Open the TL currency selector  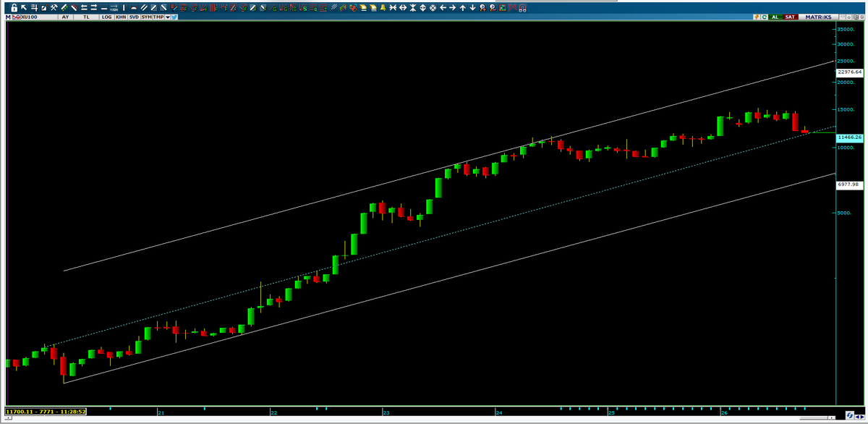[86, 17]
